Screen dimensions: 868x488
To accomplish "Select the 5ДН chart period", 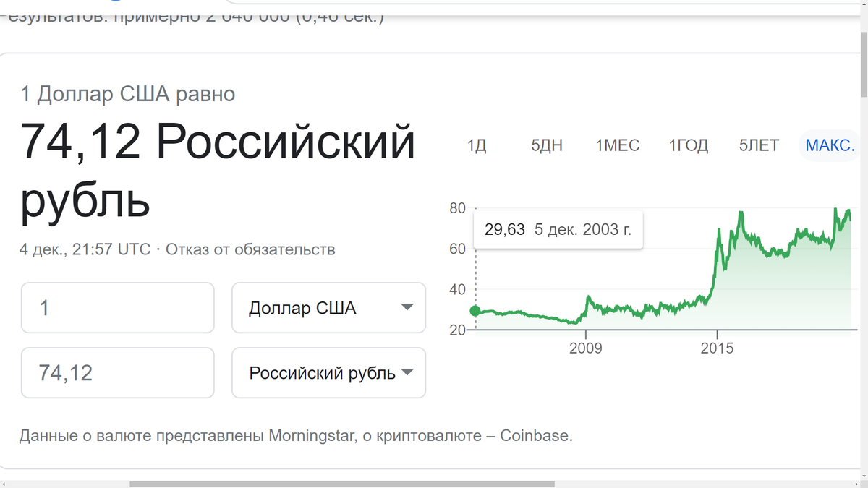I will point(546,145).
